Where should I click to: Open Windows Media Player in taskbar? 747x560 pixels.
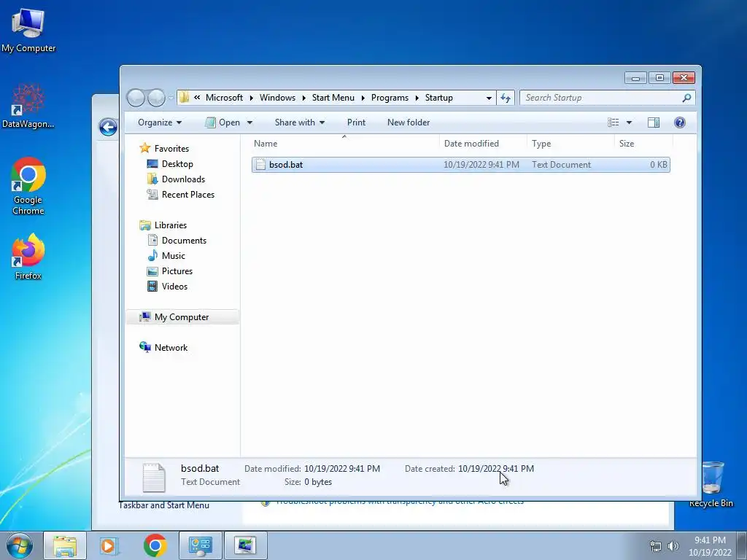point(109,545)
